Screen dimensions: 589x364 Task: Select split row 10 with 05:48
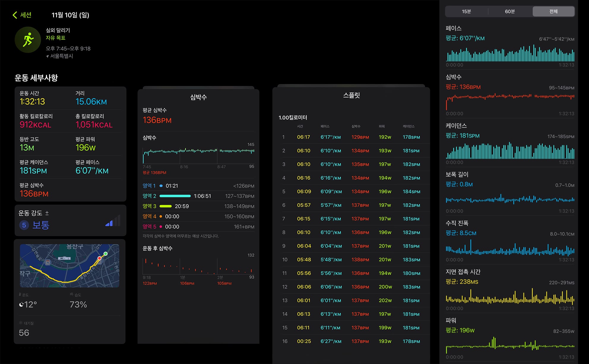click(x=351, y=259)
